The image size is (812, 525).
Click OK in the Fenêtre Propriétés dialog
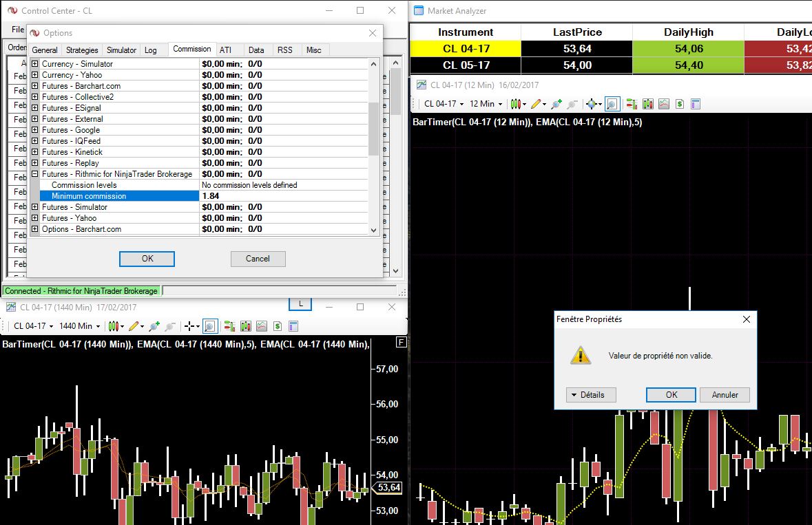click(671, 395)
